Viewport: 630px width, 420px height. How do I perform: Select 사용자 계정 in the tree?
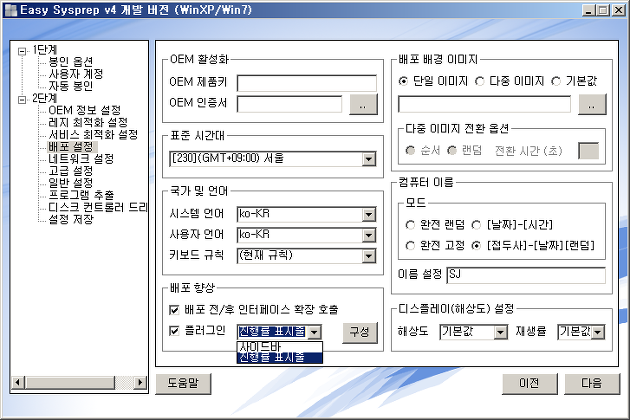(76, 74)
